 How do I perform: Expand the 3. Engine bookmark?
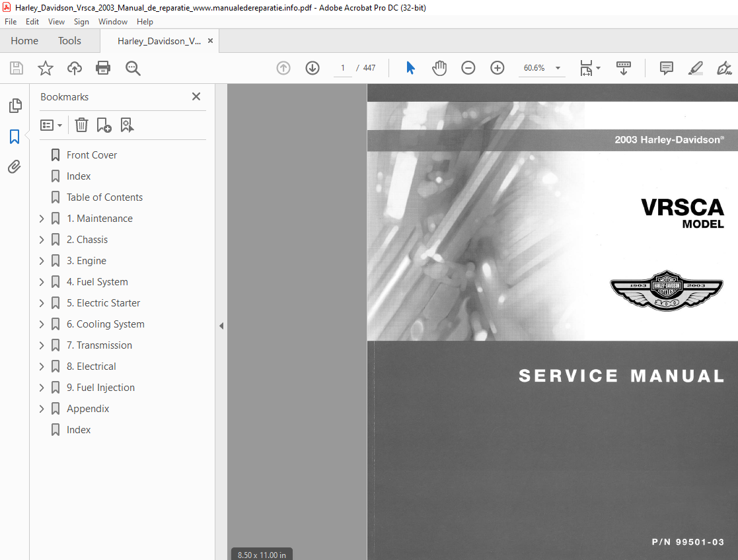(x=42, y=261)
